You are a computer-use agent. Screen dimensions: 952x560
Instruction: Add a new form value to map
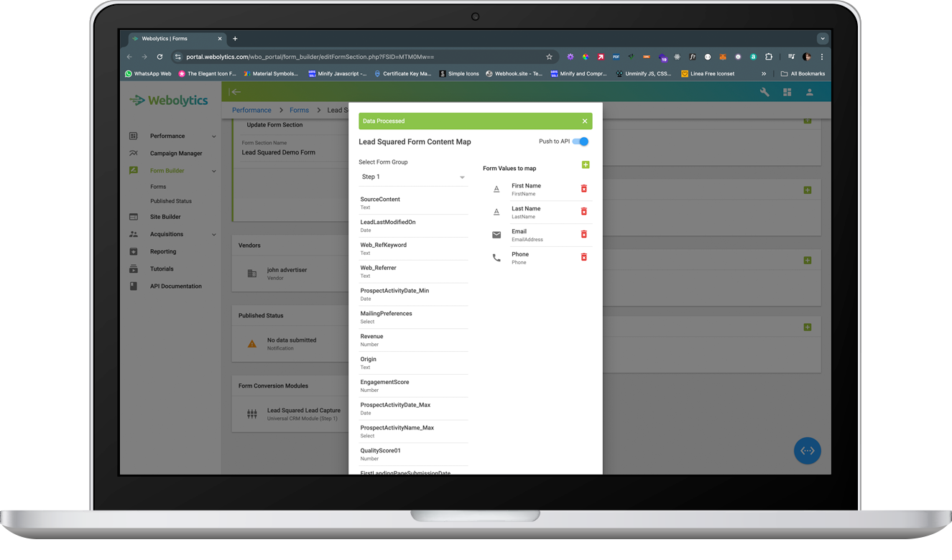585,165
